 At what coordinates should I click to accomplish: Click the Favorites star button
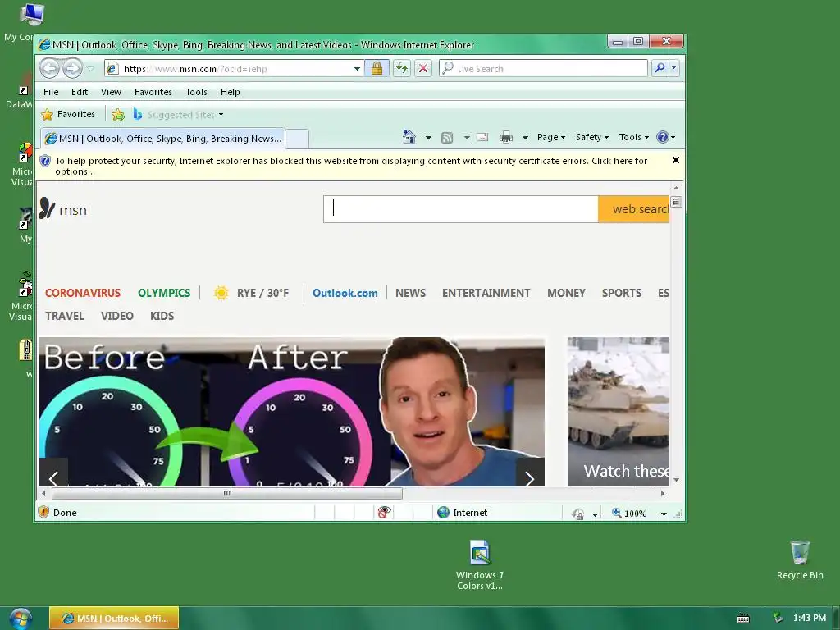coord(69,114)
